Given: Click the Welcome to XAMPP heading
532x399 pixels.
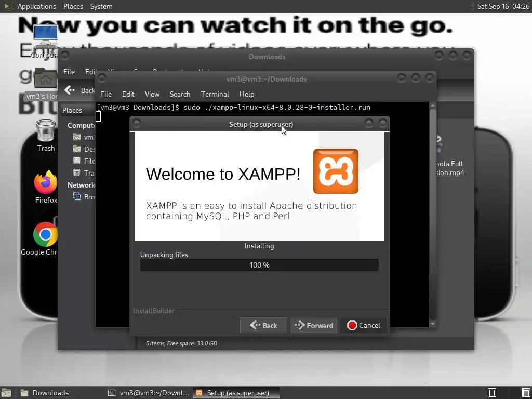Looking at the screenshot, I should point(223,174).
